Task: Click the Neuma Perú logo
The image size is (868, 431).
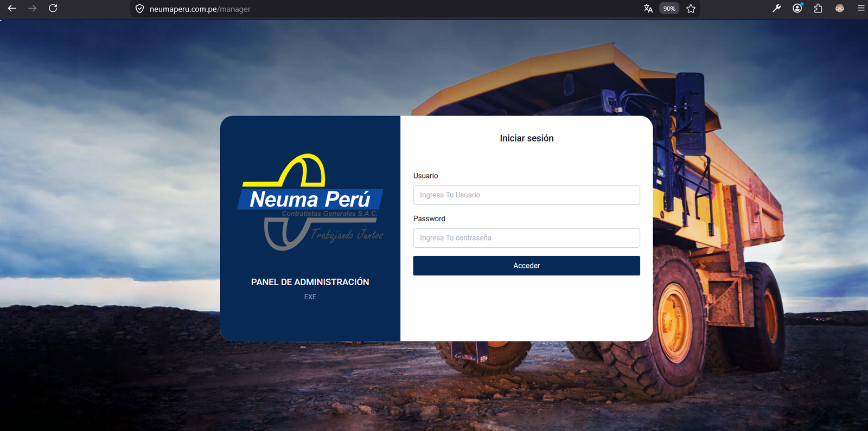Action: [310, 202]
